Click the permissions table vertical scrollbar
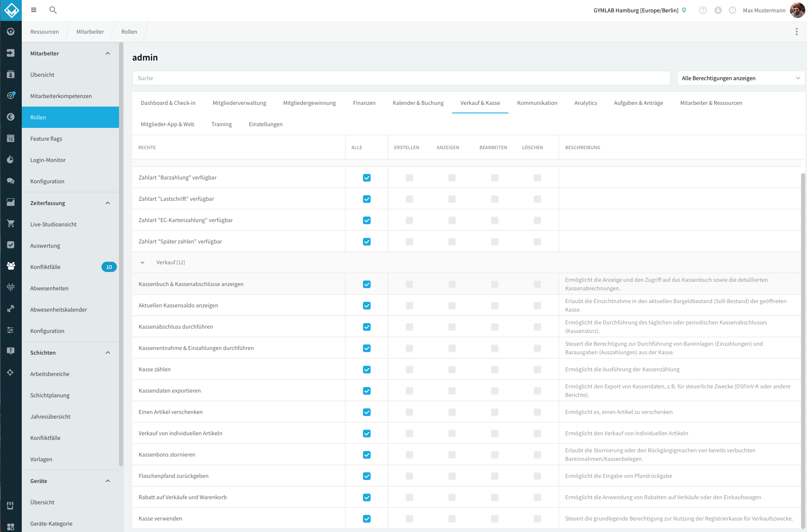This screenshot has width=807, height=532. pyautogui.click(x=803, y=350)
